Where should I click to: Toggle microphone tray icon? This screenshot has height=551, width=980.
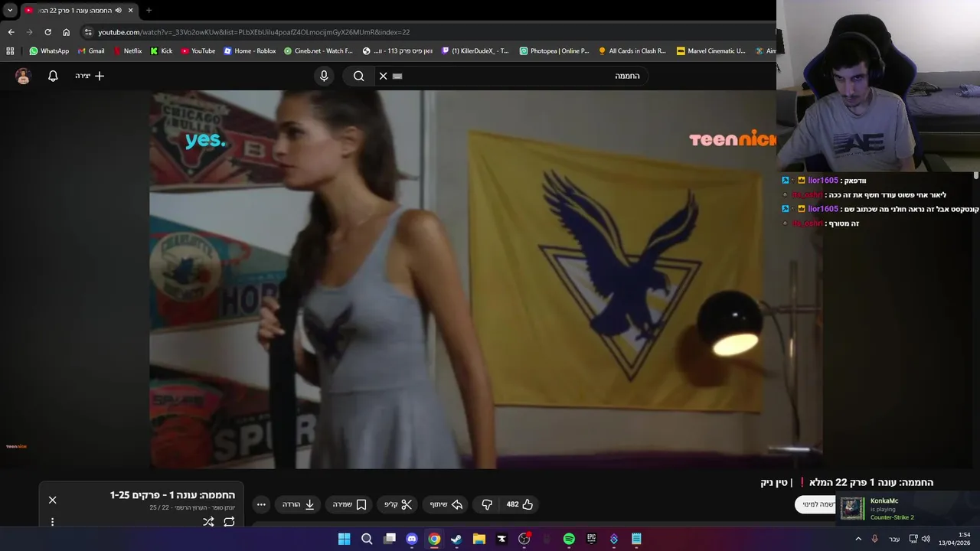point(874,539)
